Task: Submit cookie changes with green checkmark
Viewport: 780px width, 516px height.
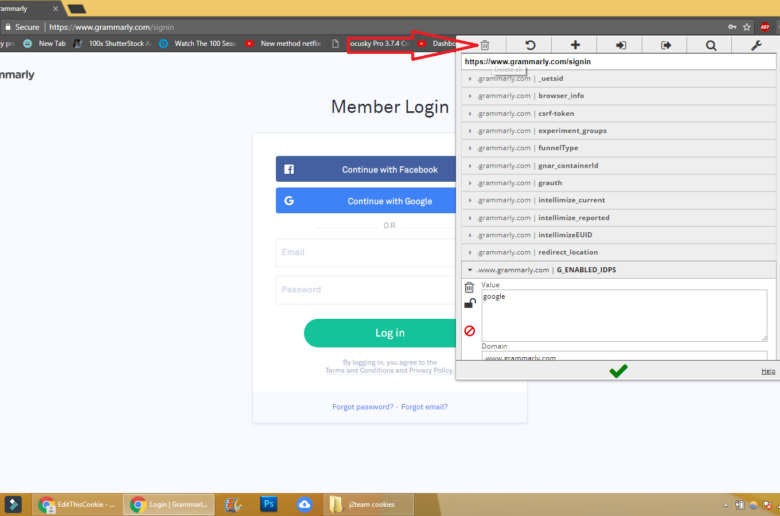Action: point(618,371)
